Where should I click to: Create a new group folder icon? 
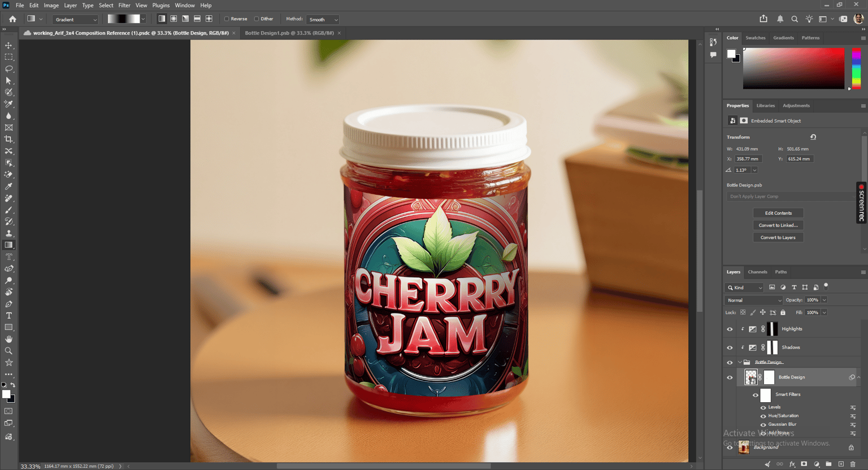click(828, 464)
